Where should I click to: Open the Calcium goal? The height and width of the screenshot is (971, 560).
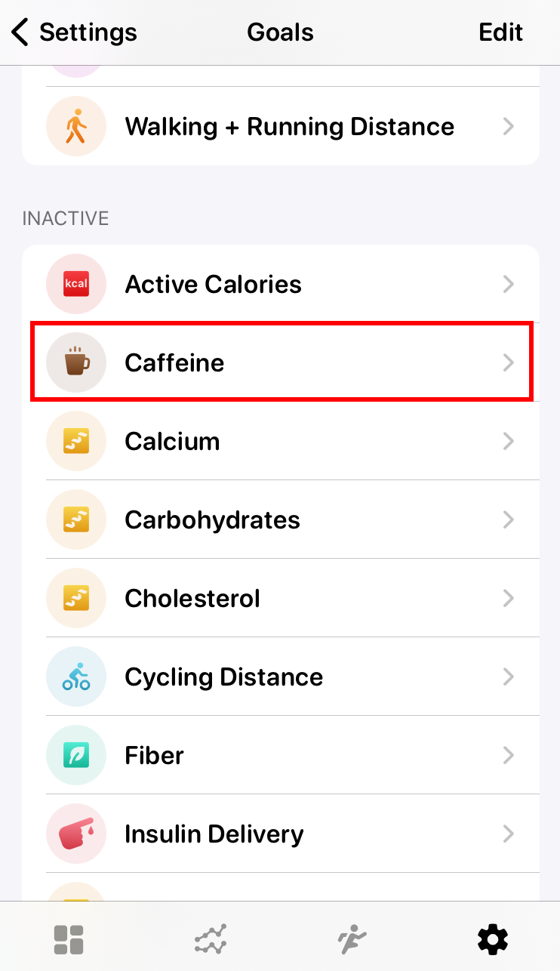pyautogui.click(x=172, y=442)
